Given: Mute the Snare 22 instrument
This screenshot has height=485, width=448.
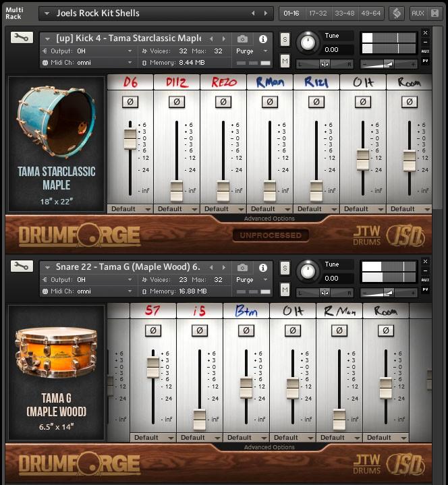Looking at the screenshot, I should click(x=285, y=290).
